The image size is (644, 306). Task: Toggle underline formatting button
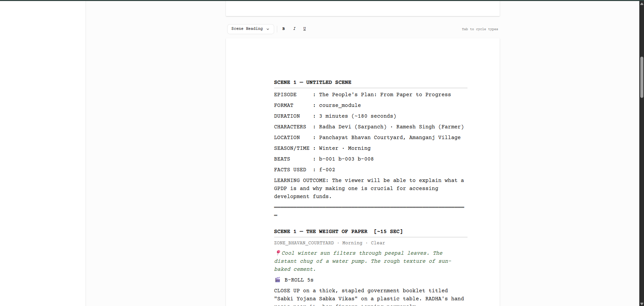(304, 29)
